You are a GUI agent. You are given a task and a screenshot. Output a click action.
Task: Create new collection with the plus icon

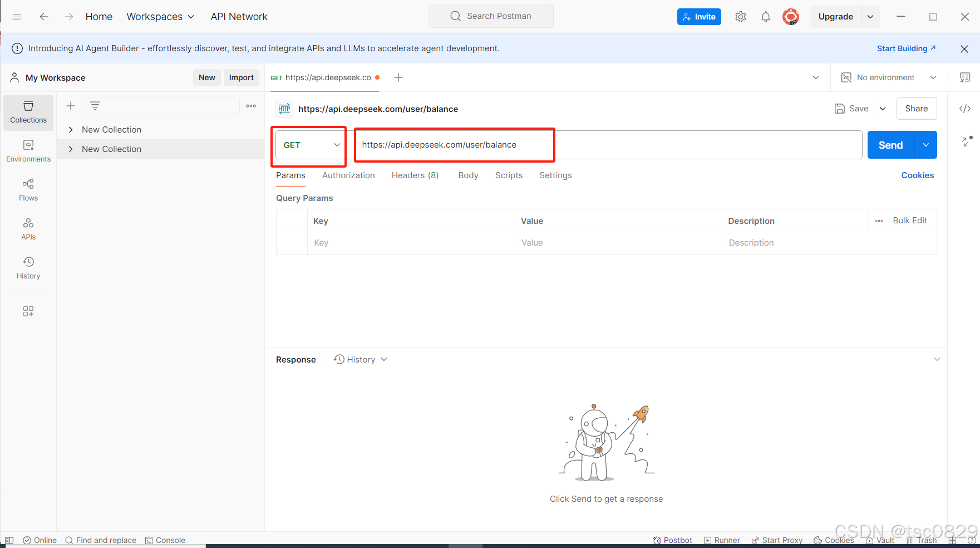click(x=71, y=106)
